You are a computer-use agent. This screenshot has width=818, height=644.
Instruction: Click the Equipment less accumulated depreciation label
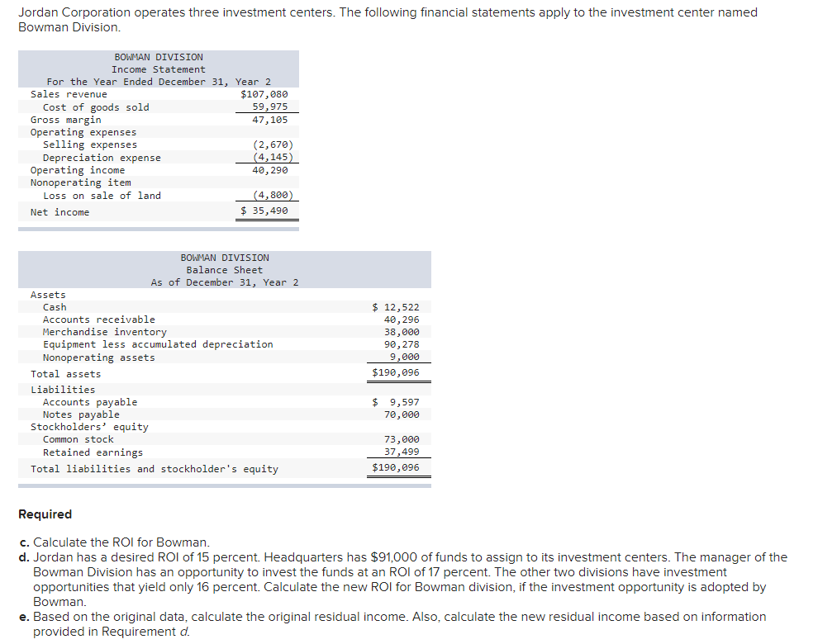click(x=158, y=344)
